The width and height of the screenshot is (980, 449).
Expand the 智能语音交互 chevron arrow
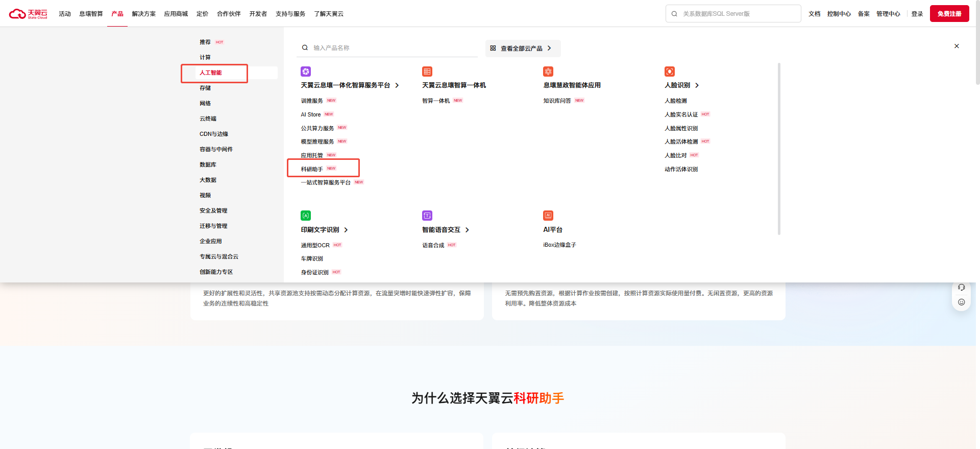467,230
